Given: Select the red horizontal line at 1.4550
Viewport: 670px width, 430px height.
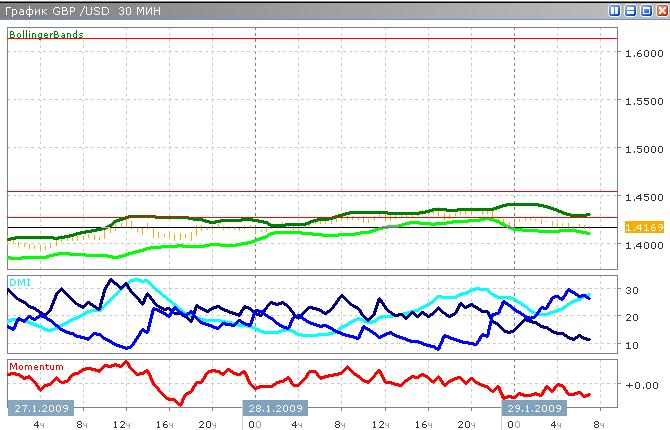Looking at the screenshot, I should coord(300,191).
